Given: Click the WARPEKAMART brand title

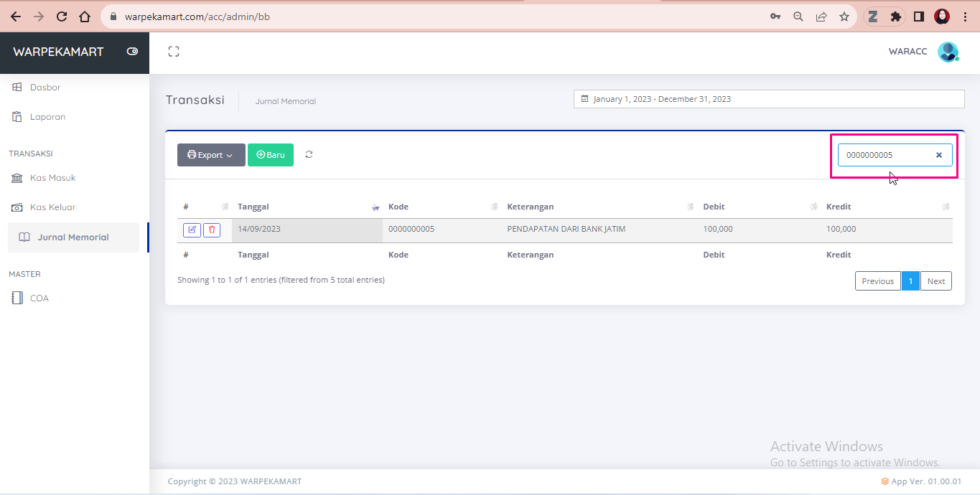Looking at the screenshot, I should (58, 52).
